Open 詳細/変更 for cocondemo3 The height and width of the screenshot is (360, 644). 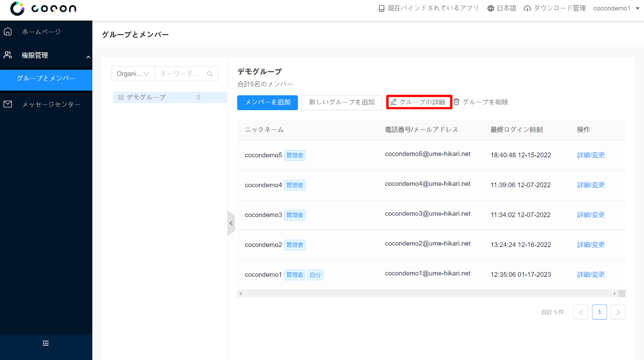[x=591, y=215]
